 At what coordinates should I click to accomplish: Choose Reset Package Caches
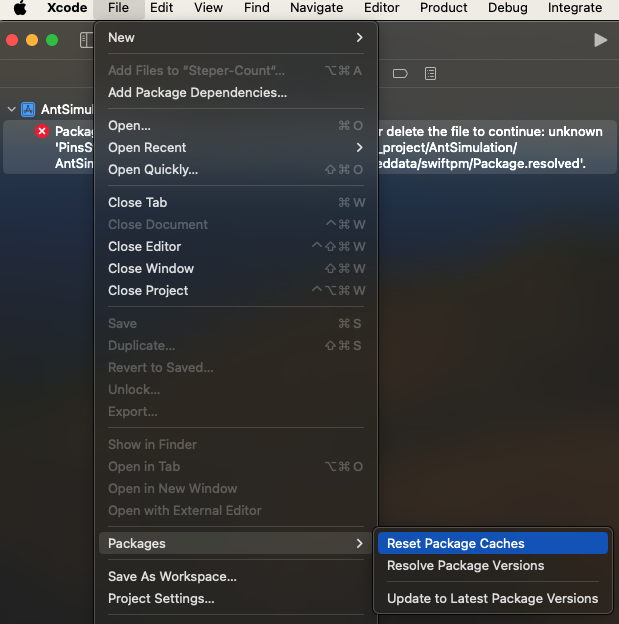pyautogui.click(x=493, y=544)
